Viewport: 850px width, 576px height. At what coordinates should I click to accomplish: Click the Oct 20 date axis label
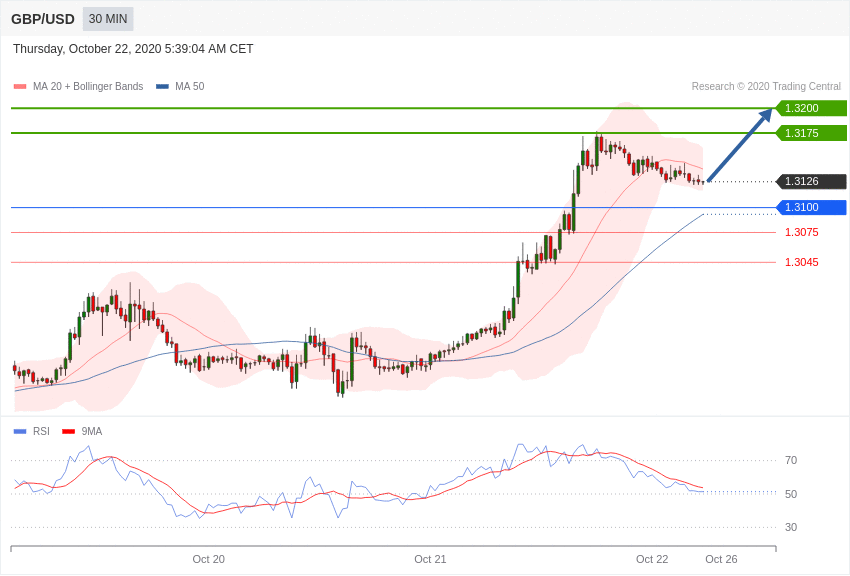point(208,559)
